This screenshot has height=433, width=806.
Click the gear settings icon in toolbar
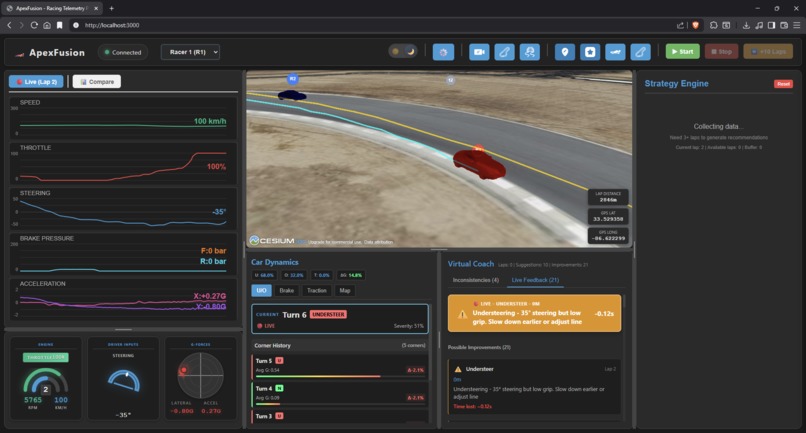coord(443,52)
